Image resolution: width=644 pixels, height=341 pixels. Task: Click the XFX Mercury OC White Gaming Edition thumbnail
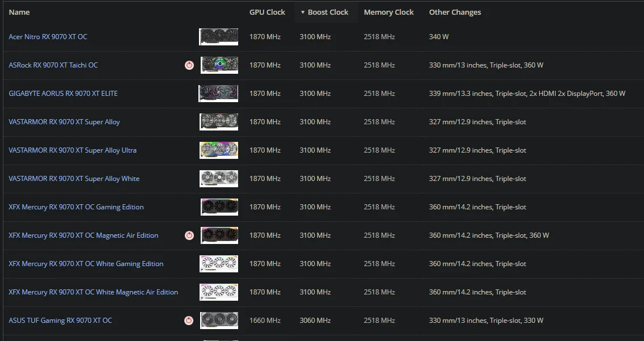[x=218, y=264]
